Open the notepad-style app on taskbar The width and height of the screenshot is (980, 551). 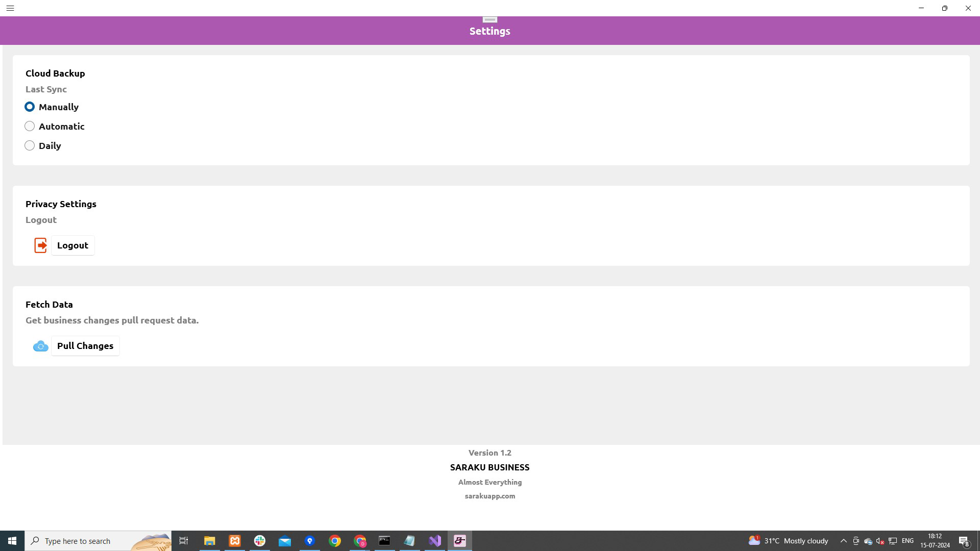[x=410, y=541]
